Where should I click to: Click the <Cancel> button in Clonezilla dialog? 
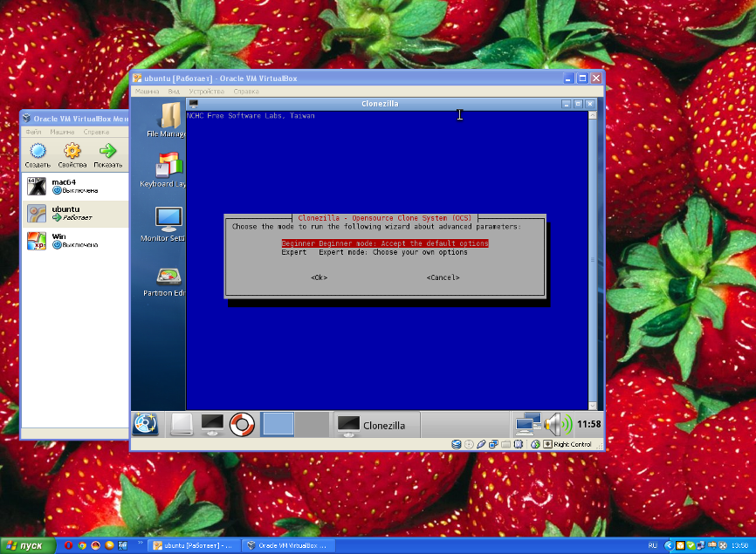443,277
